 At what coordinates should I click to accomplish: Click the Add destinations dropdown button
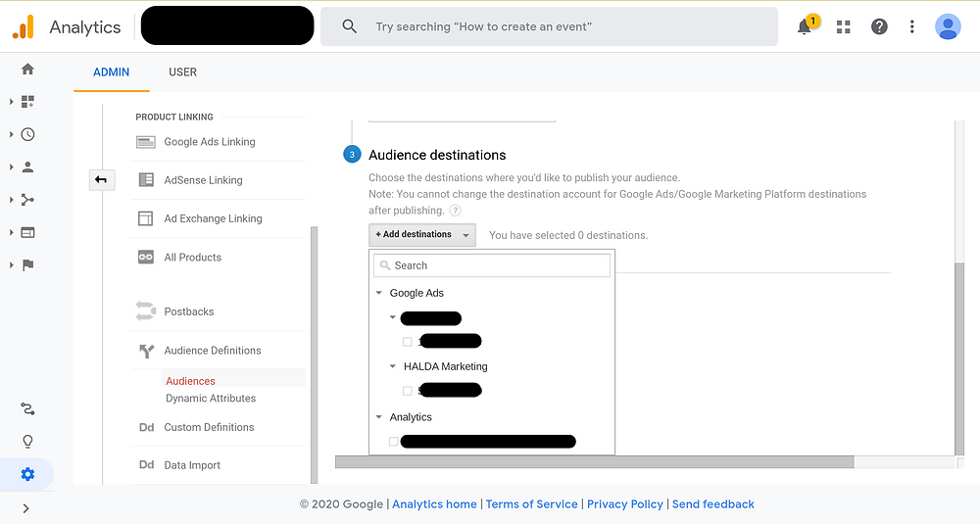tap(421, 235)
